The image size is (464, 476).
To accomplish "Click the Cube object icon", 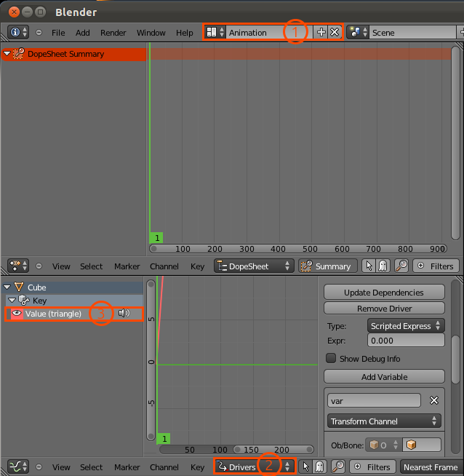I will click(x=19, y=287).
